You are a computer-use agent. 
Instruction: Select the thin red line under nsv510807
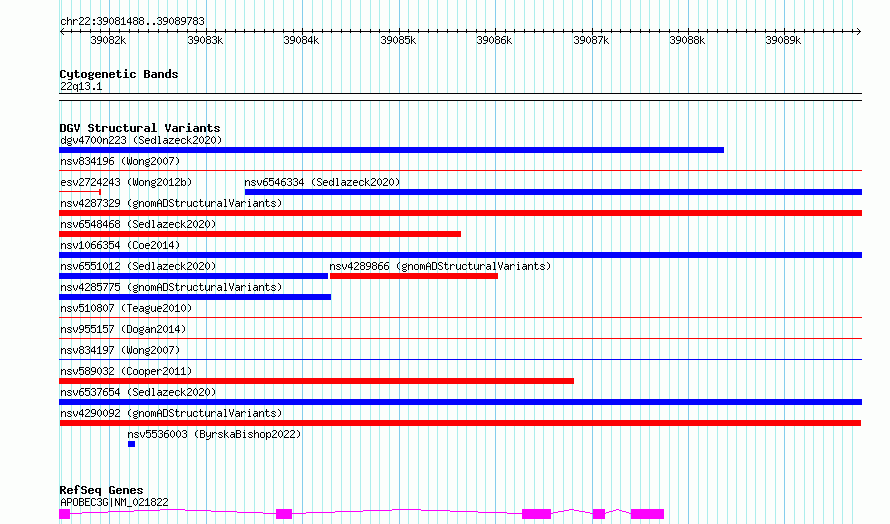pos(460,317)
